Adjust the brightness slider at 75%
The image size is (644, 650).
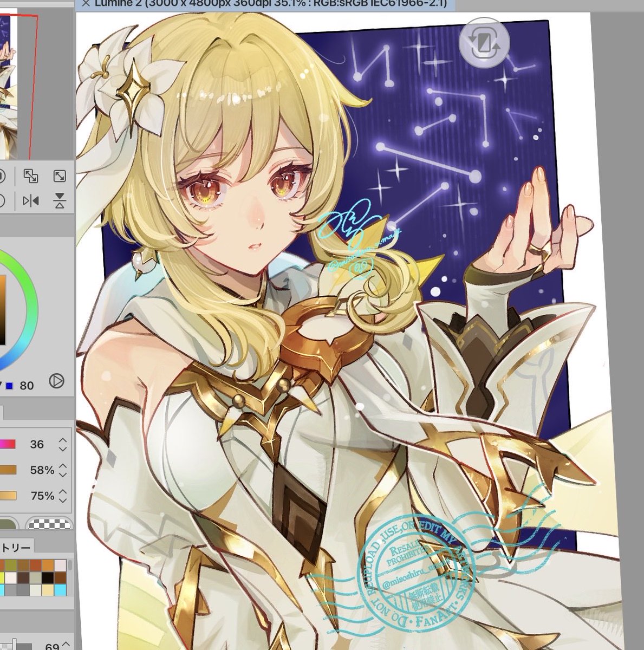click(x=8, y=496)
